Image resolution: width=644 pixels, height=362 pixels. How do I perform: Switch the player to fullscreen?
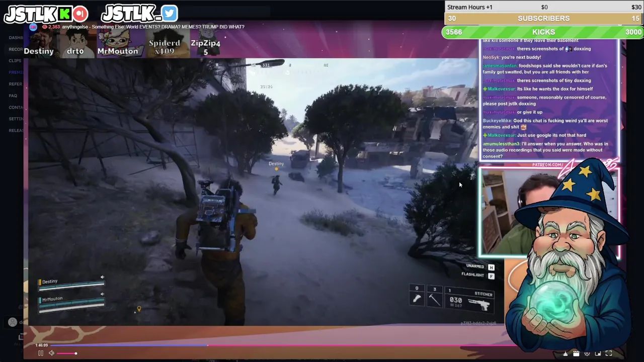pyautogui.click(x=609, y=353)
